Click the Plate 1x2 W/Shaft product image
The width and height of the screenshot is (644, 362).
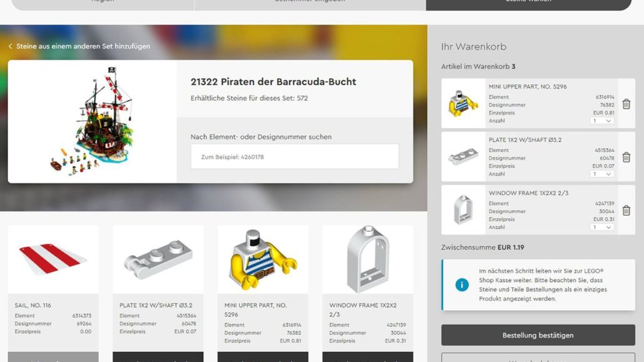158,259
